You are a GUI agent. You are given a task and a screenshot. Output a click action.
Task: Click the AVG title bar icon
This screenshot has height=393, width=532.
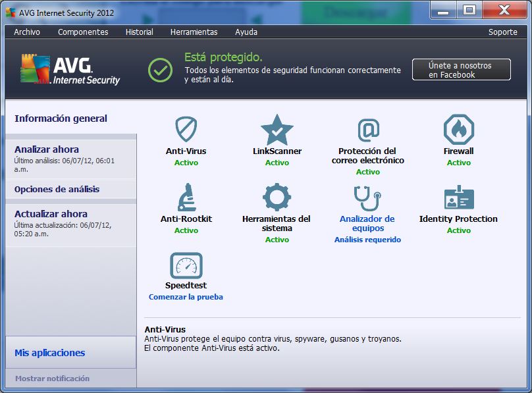click(x=11, y=13)
